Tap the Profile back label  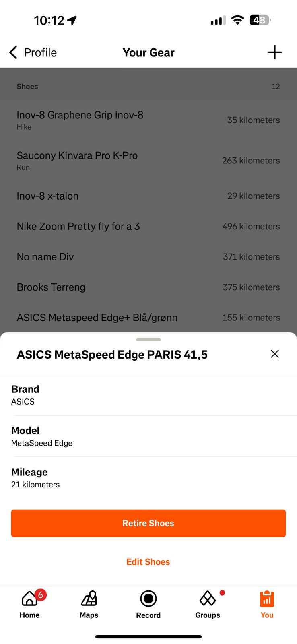click(x=40, y=52)
